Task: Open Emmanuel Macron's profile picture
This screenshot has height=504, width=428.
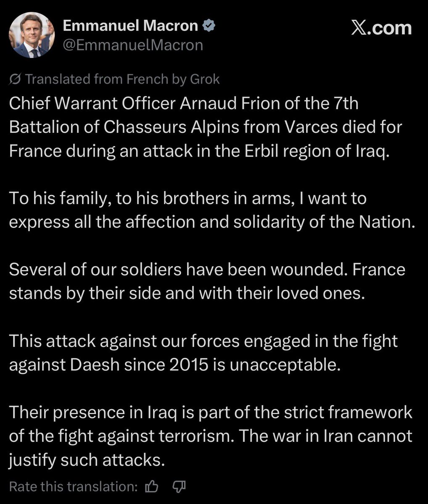Action: coord(32,34)
